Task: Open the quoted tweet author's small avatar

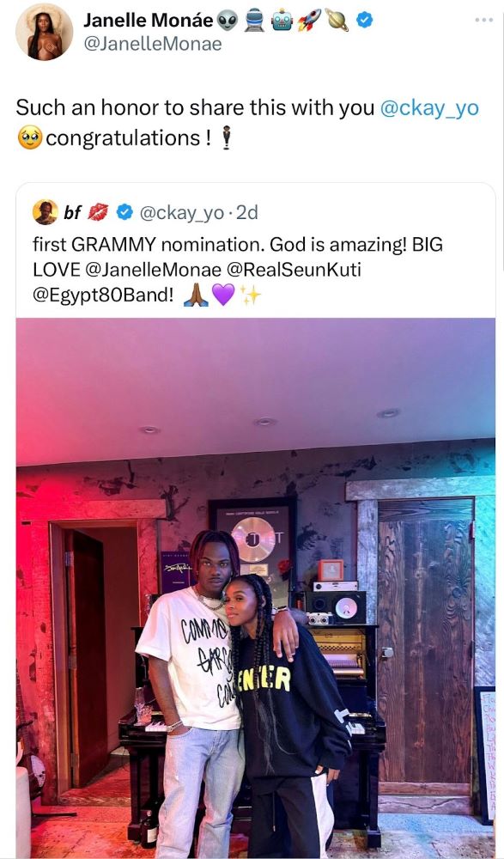Action: pos(46,212)
